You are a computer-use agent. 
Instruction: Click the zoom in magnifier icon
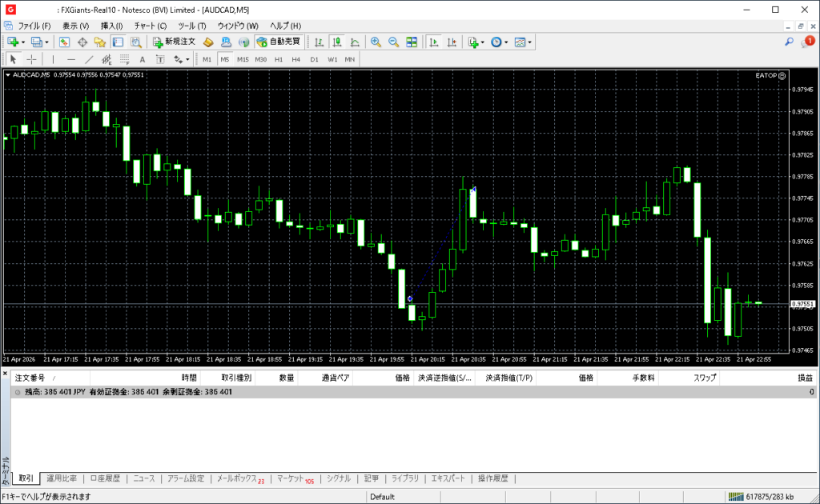376,42
